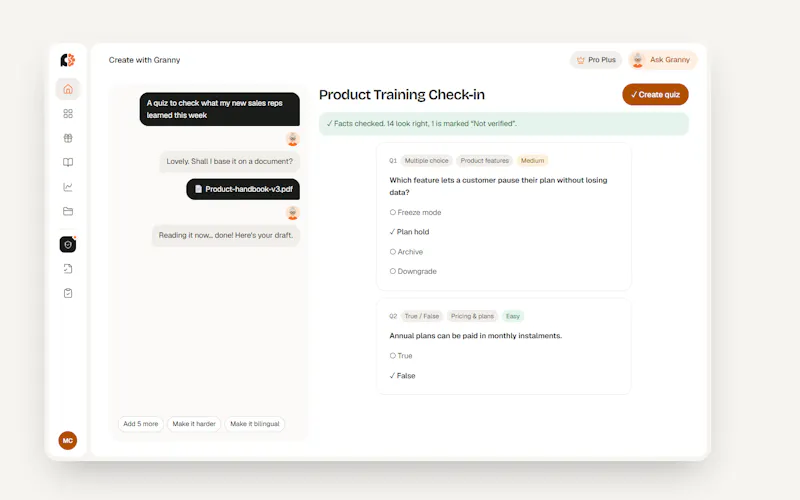Select the Freeze mode answer option
Viewport: 800px width, 500px height.
[x=415, y=212]
